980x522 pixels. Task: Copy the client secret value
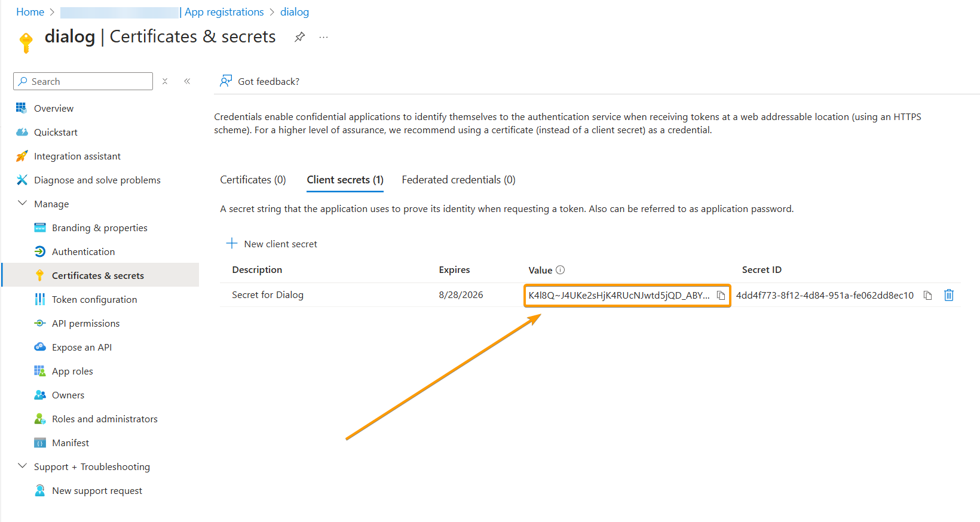pos(721,295)
